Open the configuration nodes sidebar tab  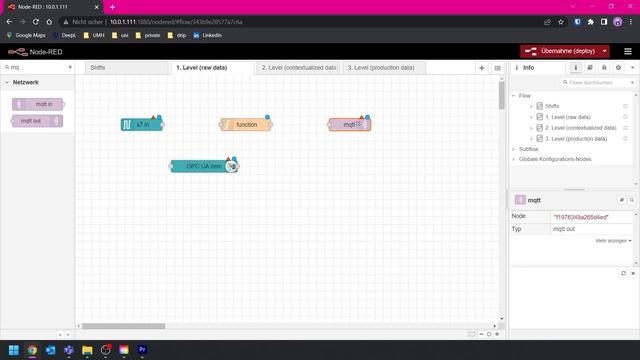coord(618,68)
